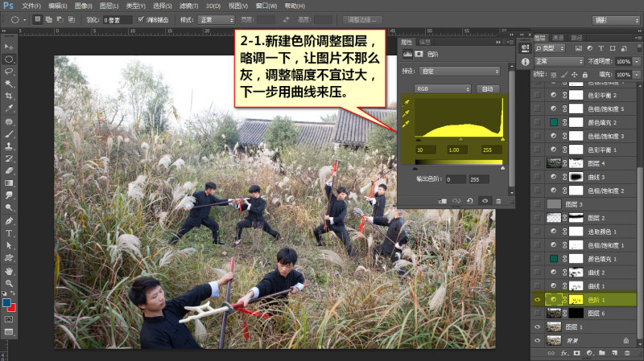This screenshot has height=361, width=644.
Task: Switch to the 路径 paths tab
Action: pyautogui.click(x=576, y=38)
